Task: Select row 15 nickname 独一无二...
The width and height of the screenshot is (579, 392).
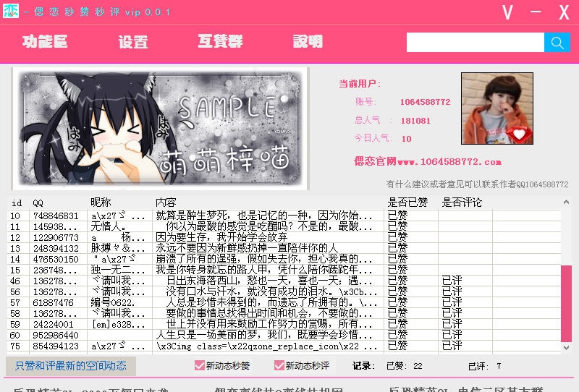Action: [284, 270]
